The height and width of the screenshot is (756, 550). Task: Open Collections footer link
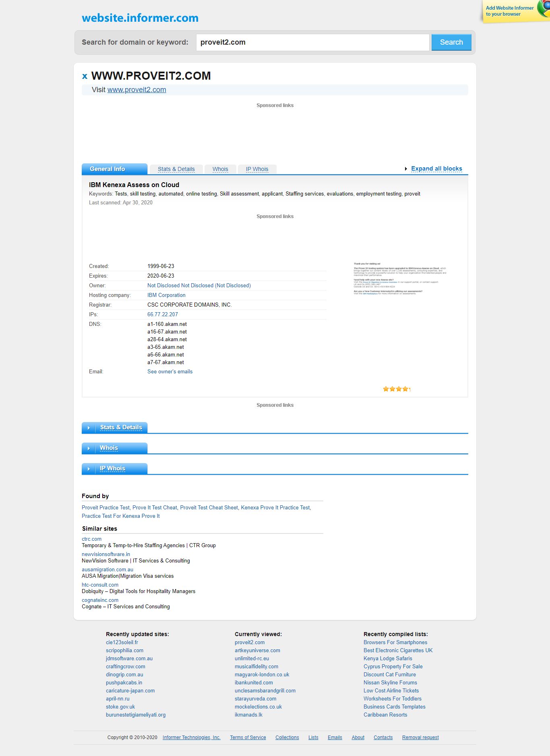tap(287, 737)
